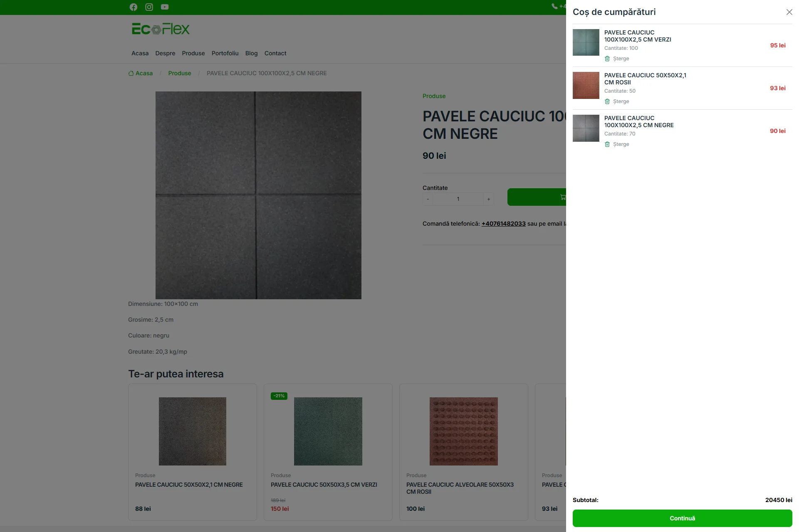Increase quantity with plus stepper

489,199
